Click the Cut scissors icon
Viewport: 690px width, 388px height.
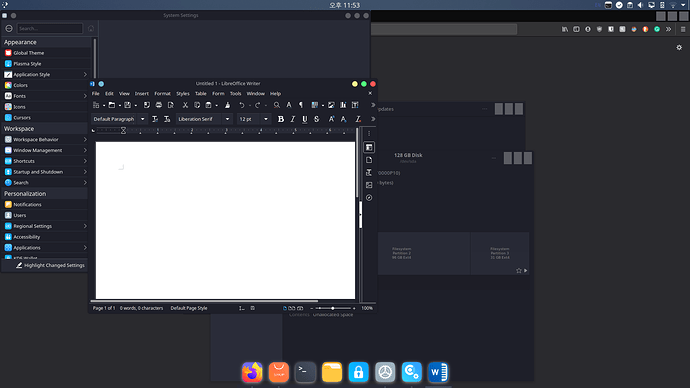(185, 105)
